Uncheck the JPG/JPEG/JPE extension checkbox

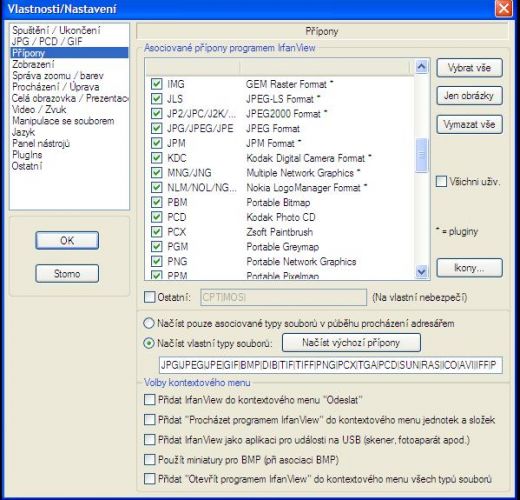click(157, 128)
